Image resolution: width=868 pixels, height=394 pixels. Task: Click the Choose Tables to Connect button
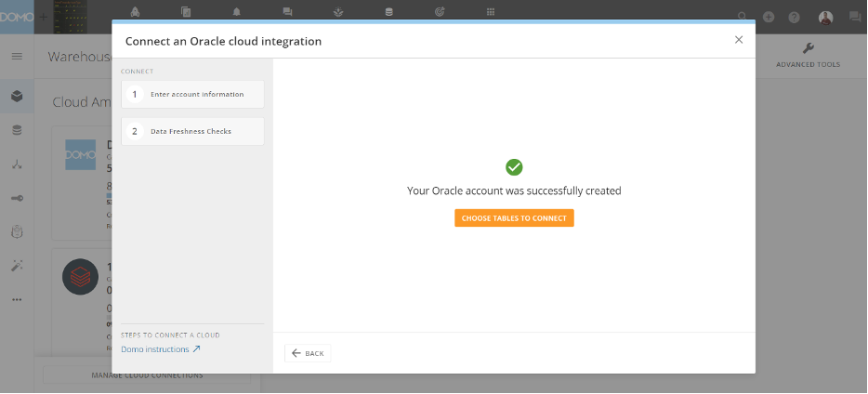point(514,218)
